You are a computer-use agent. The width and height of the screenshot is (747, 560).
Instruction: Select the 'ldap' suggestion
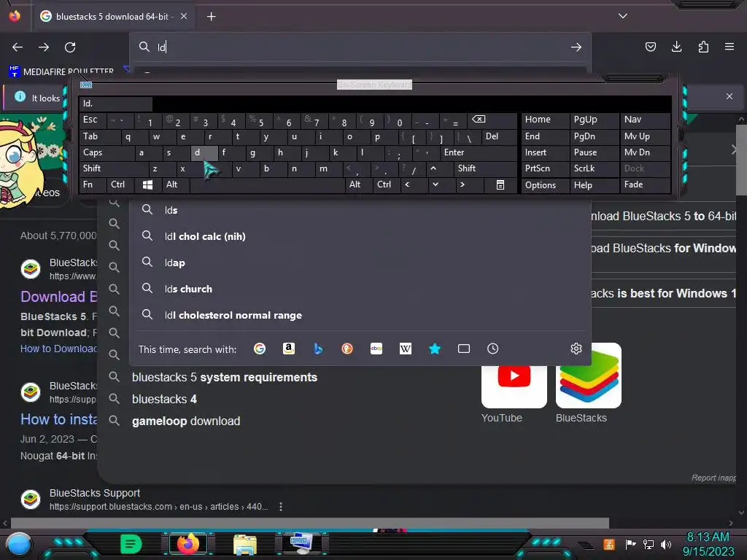point(360,262)
